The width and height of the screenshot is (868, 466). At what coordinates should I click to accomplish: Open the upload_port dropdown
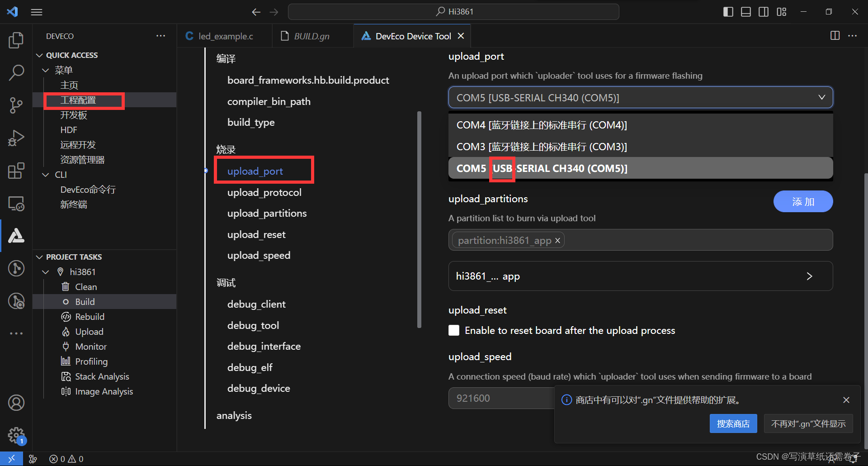(641, 97)
